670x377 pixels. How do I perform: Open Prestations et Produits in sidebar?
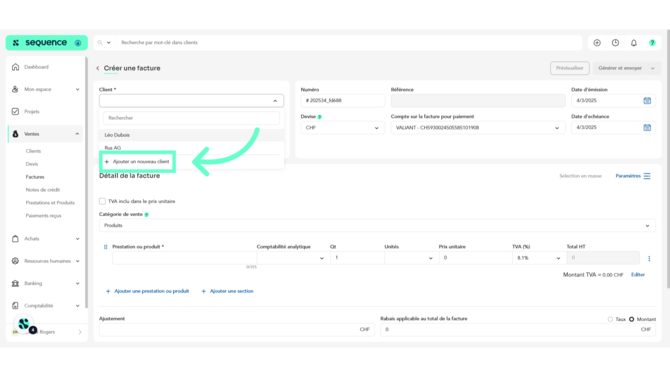(x=50, y=203)
